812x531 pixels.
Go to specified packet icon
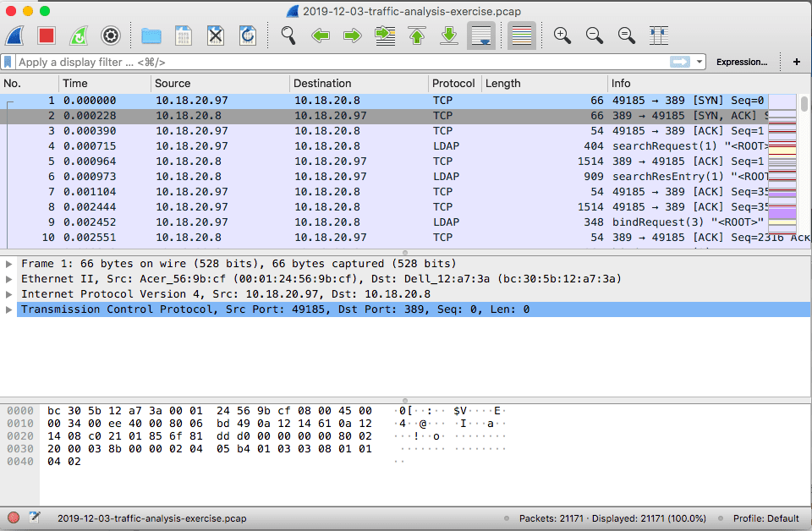coord(385,36)
